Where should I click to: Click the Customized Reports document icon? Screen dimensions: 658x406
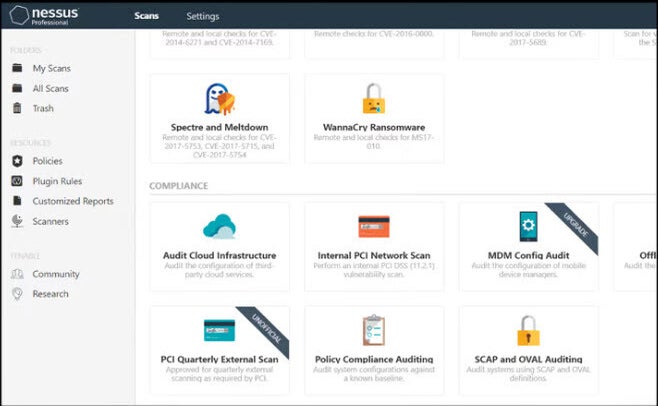click(17, 201)
